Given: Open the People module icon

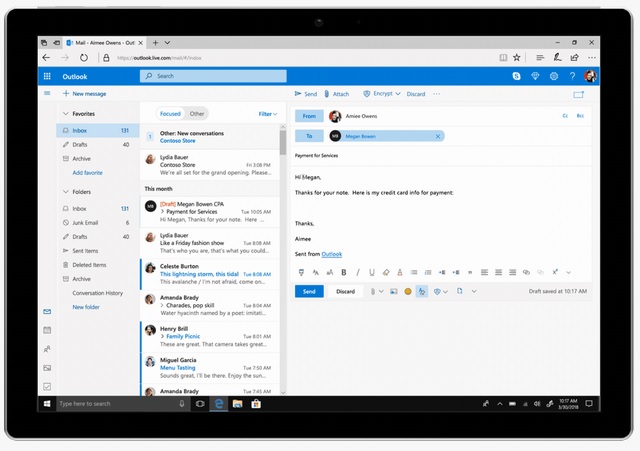Looking at the screenshot, I should [47, 349].
